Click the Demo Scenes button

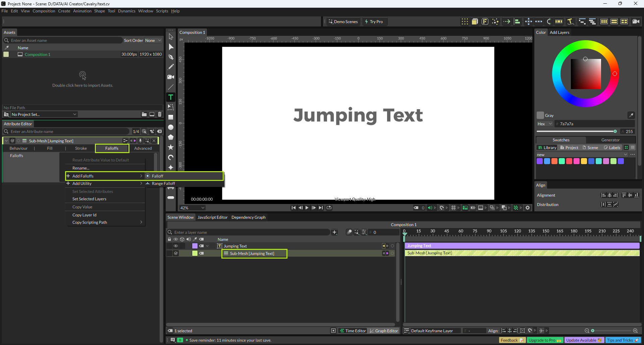(x=343, y=22)
